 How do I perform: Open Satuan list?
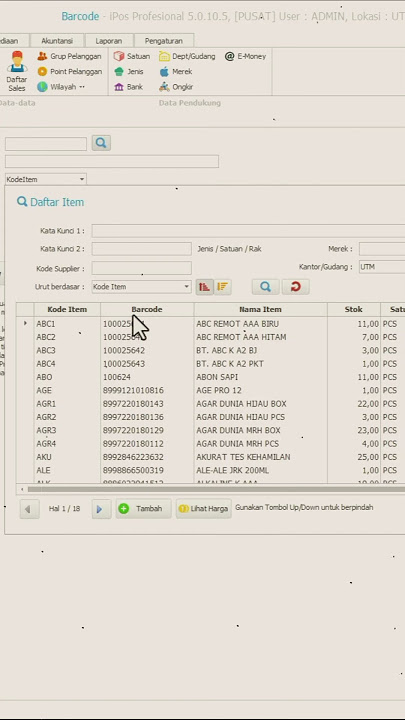pos(132,56)
